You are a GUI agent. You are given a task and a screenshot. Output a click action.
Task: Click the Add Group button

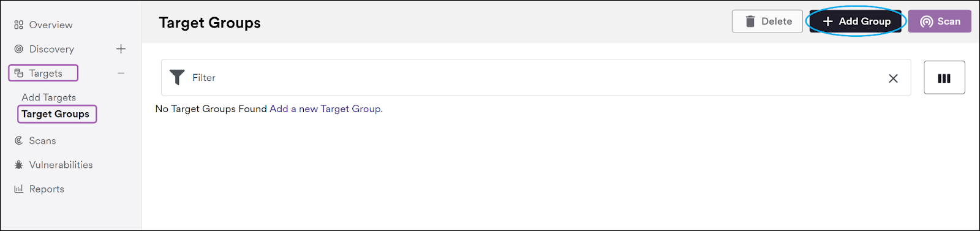coord(856,21)
